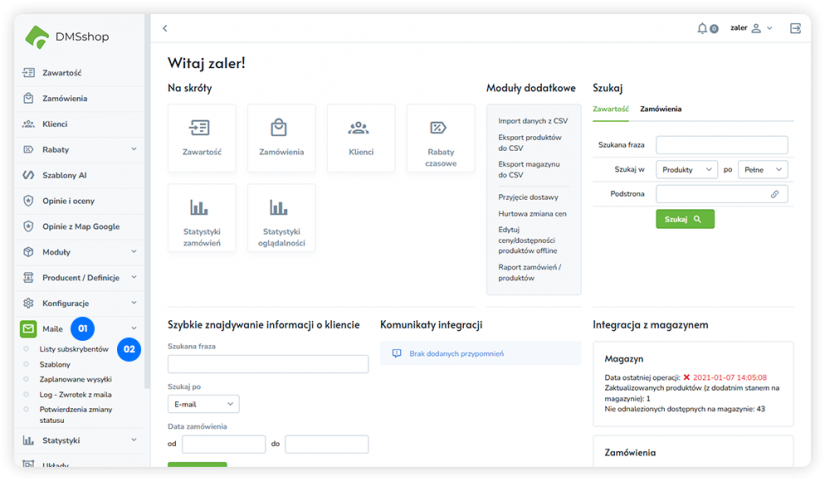Open the Zamówienia shortcut tile
825x481 pixels.
tap(281, 138)
